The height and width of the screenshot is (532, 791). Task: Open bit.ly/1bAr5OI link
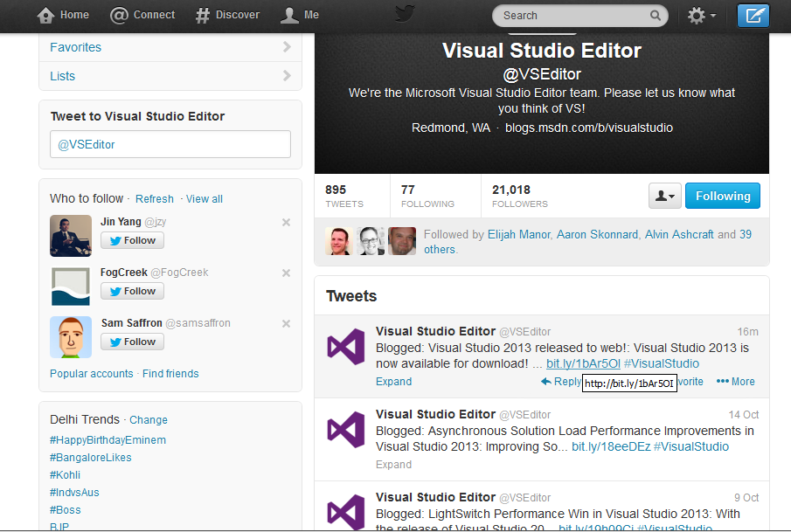583,363
